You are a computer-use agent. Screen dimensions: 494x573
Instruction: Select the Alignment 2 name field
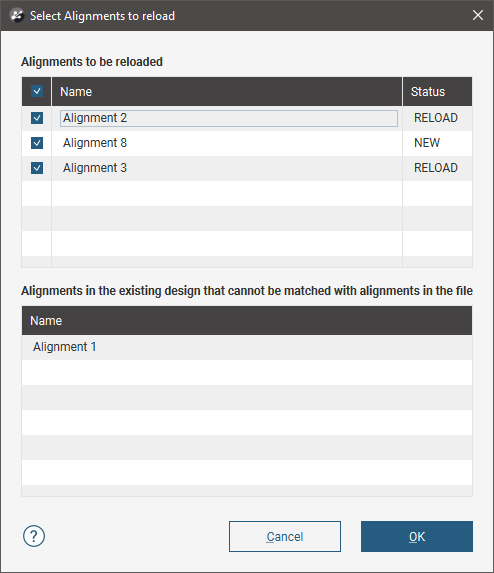tap(229, 118)
